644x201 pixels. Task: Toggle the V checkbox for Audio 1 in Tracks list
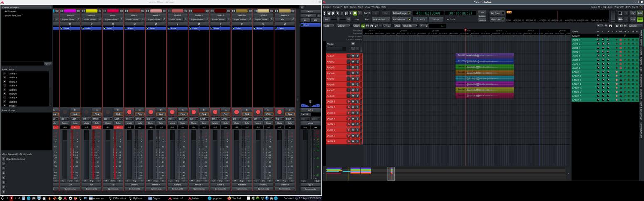[598, 40]
